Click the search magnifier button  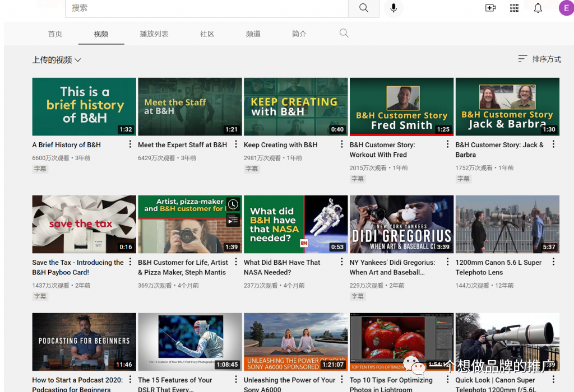coord(364,8)
